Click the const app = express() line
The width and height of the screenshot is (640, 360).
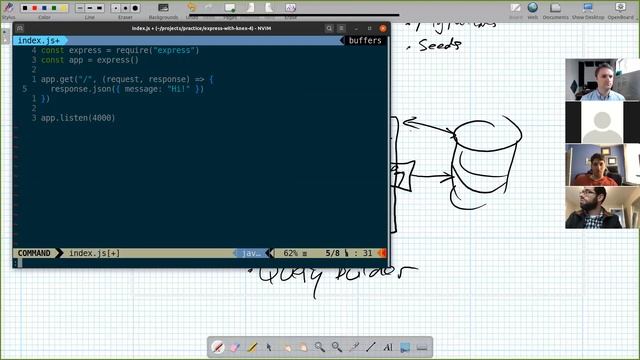click(x=90, y=60)
